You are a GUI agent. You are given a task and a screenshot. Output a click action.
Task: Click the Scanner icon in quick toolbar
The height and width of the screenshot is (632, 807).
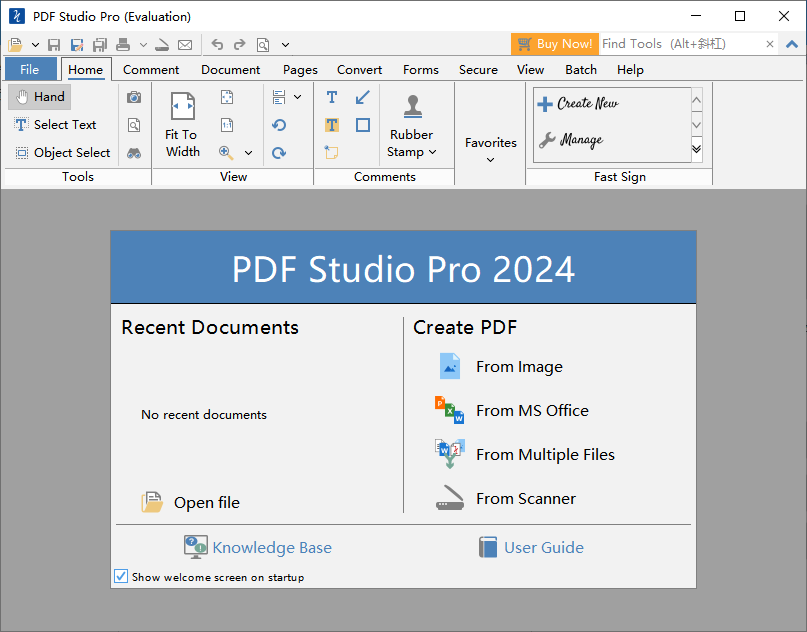coord(162,45)
